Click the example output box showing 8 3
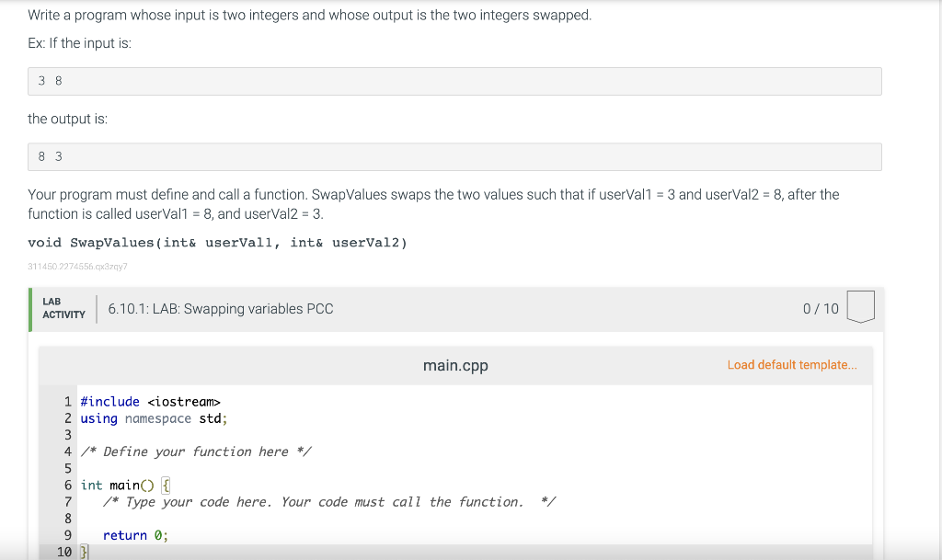 tap(454, 156)
